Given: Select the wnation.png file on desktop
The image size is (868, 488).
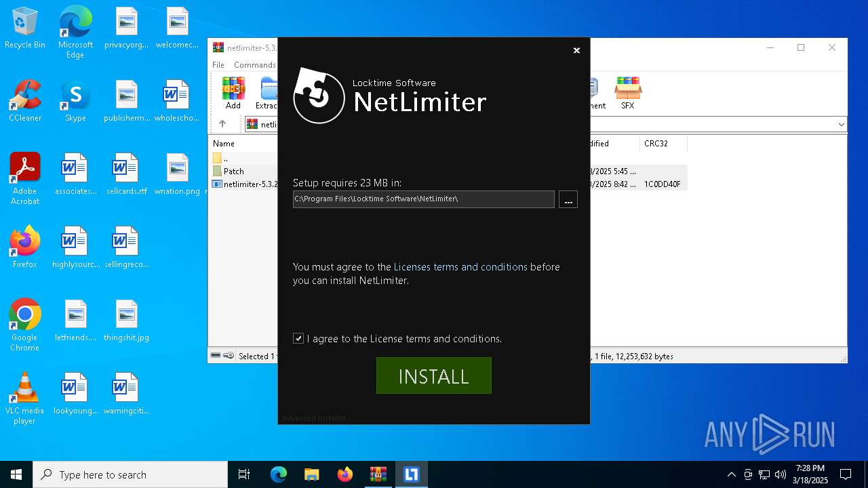Looking at the screenshot, I should pyautogui.click(x=177, y=175).
